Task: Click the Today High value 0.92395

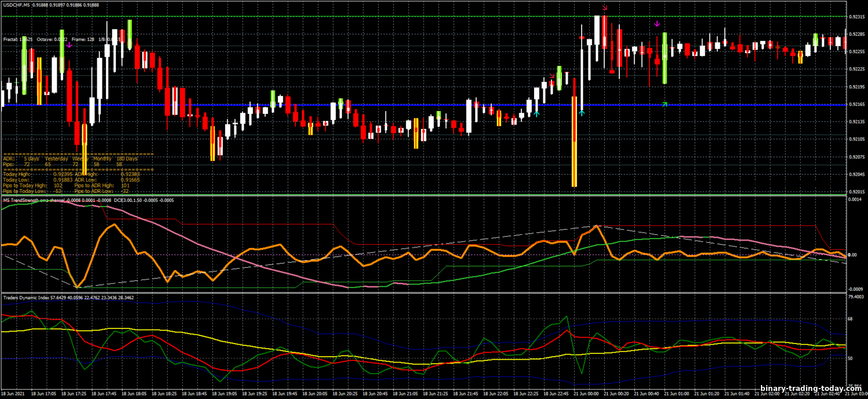Action: (63, 174)
